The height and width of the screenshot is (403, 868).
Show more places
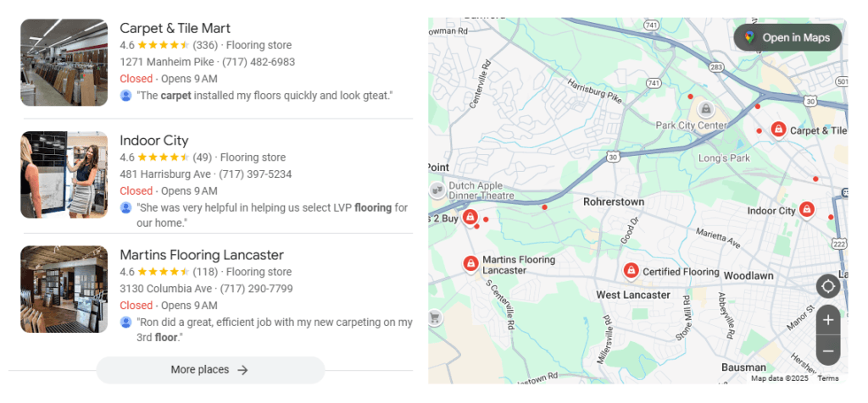coord(209,370)
